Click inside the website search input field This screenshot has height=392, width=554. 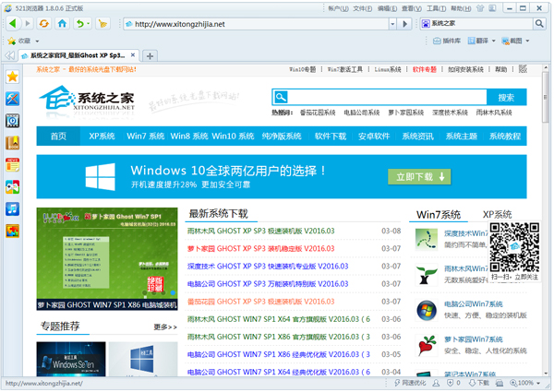388,98
